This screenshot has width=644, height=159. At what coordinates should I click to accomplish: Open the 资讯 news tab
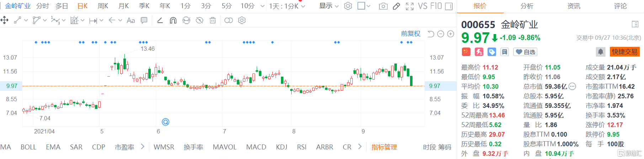574,6
